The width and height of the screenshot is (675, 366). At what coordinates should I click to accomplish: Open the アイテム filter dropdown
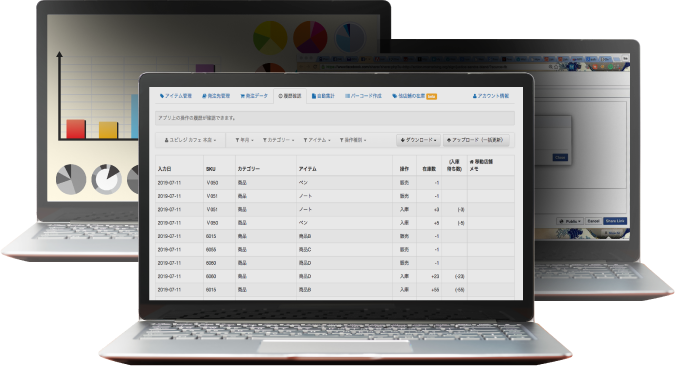317,140
